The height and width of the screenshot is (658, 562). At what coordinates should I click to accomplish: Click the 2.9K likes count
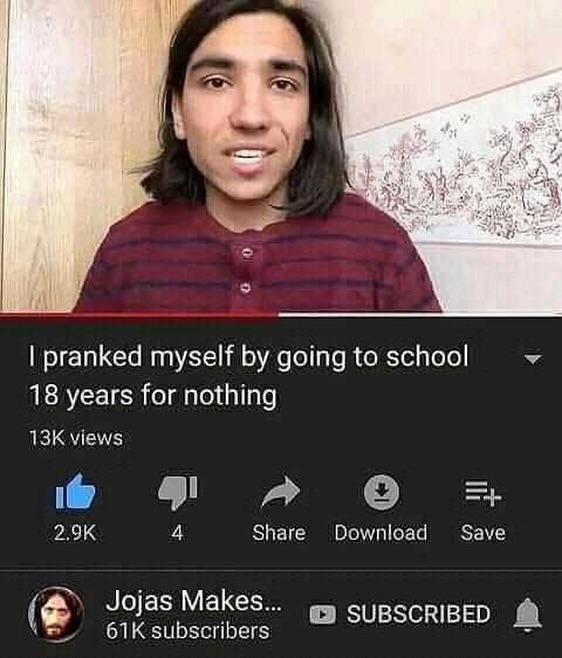(x=75, y=533)
